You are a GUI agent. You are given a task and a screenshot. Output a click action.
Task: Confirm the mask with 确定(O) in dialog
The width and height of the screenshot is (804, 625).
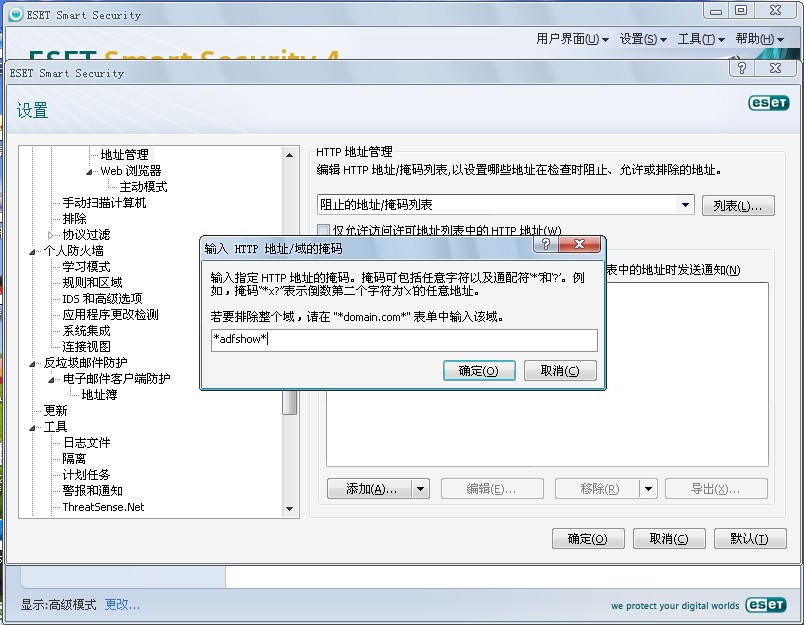(479, 371)
